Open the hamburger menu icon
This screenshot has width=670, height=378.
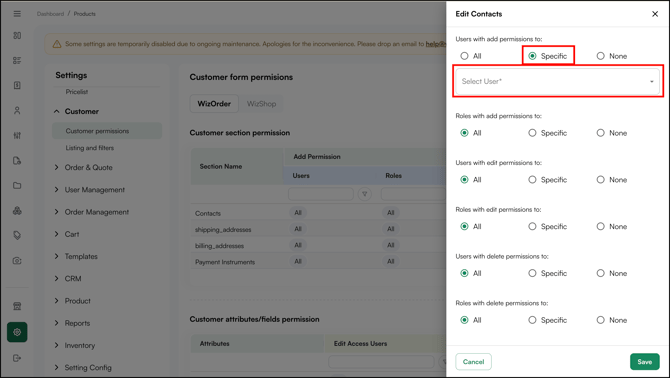pyautogui.click(x=17, y=14)
